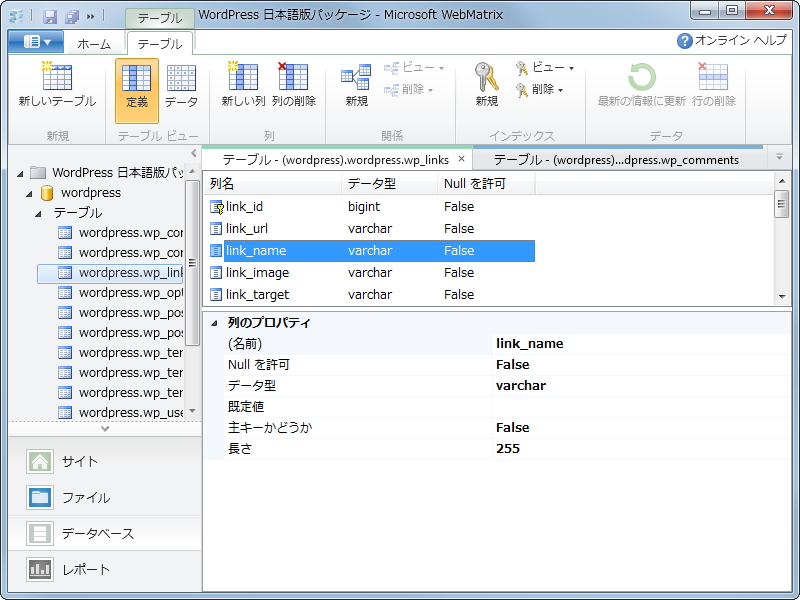800x600 pixels.
Task: Open the レポート workspace
Action: tap(105, 569)
